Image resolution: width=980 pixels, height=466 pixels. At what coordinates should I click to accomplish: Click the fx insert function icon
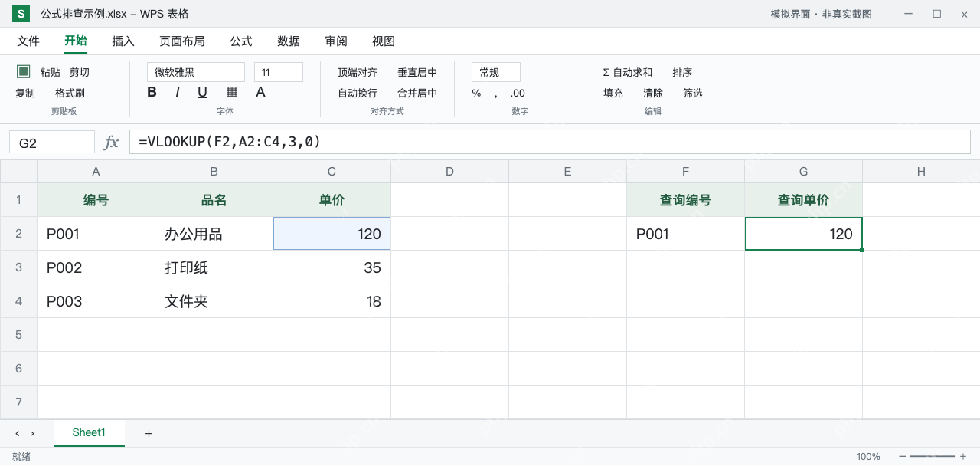click(x=112, y=142)
